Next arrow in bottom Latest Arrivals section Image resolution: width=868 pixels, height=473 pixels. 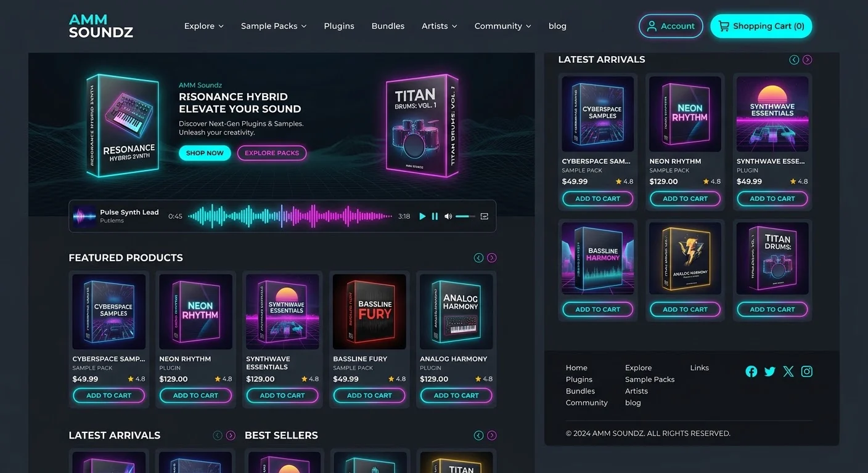(231, 435)
